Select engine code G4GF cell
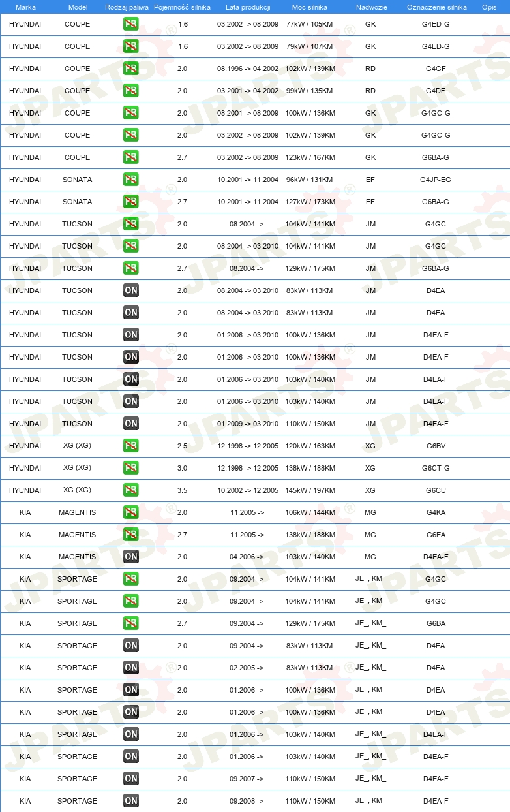This screenshot has width=510, height=812. pyautogui.click(x=436, y=69)
